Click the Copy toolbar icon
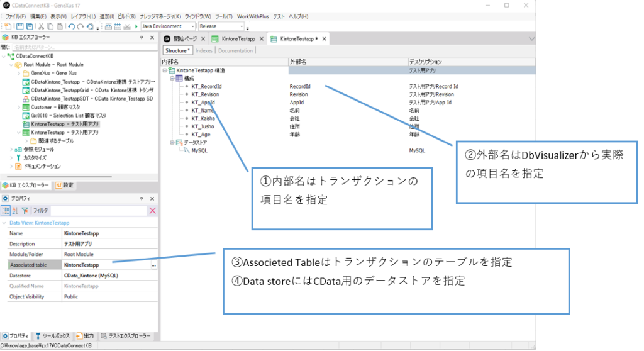The image size is (644, 351). [x=50, y=26]
